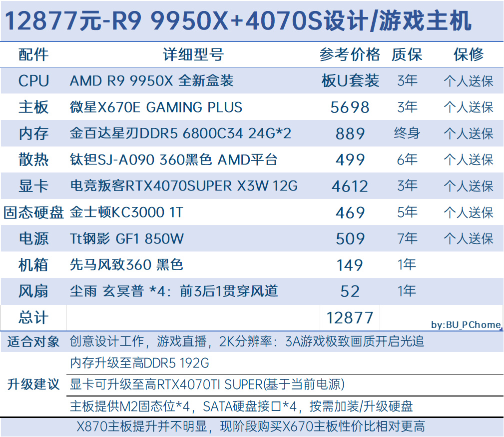This screenshot has width=504, height=437.
Task: Click '个人送保' in the 电源 row
Action: coord(469,239)
